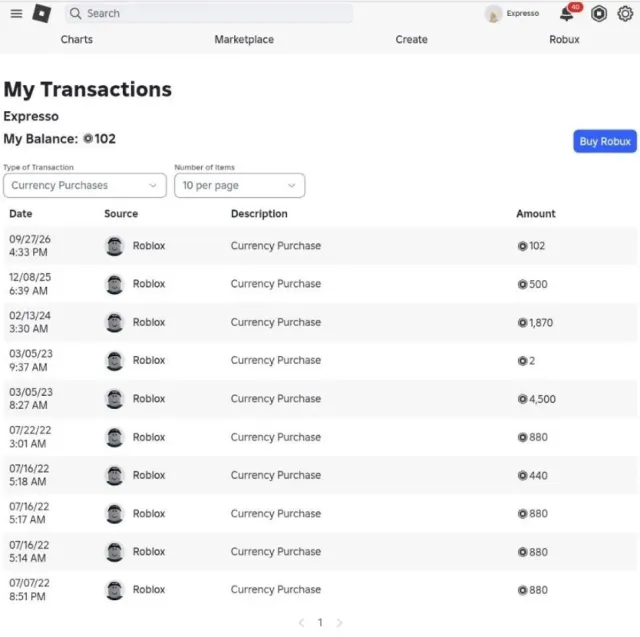
Task: Open the settings gear icon
Action: (x=625, y=14)
